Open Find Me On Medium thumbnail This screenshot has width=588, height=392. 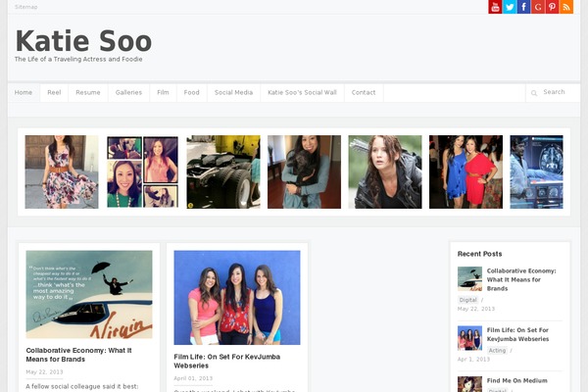[x=469, y=384]
